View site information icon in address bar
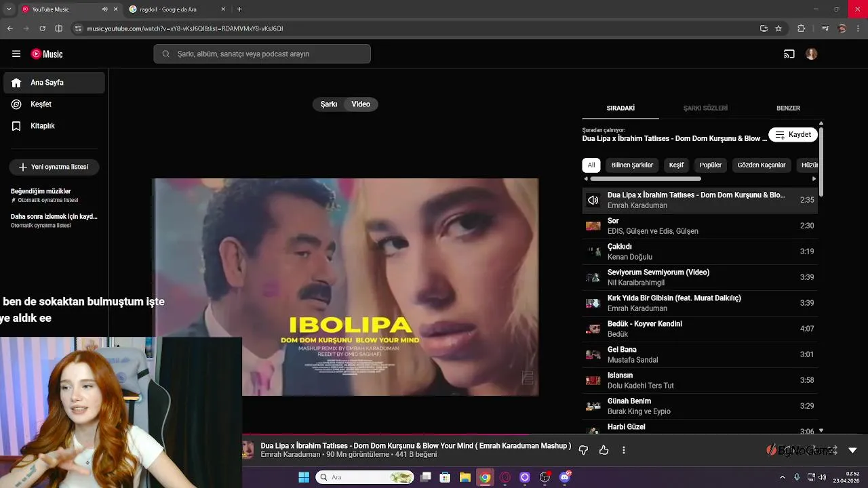 click(78, 28)
